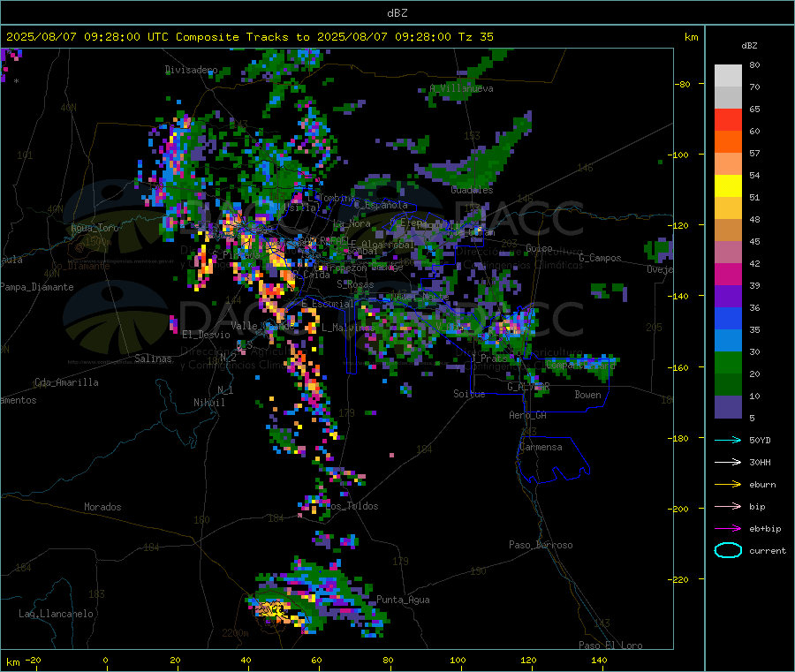Click the Nihuil map label
Viewport: 795px width, 672px height.
coord(209,403)
